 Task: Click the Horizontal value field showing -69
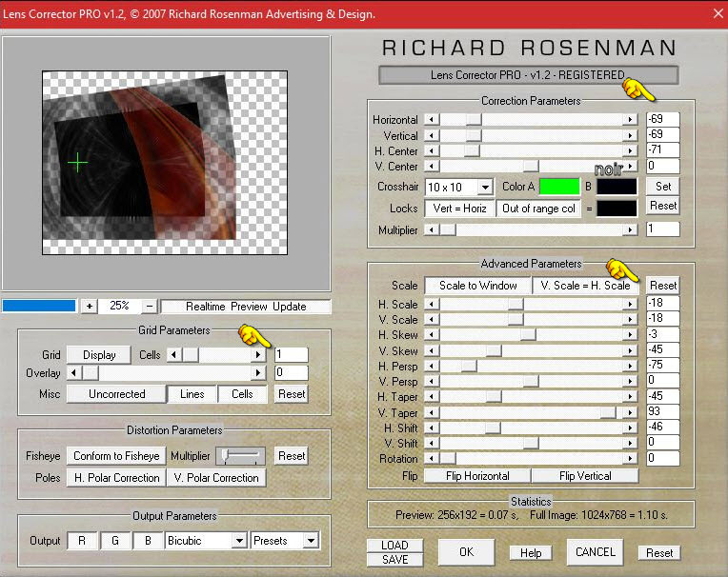(662, 119)
